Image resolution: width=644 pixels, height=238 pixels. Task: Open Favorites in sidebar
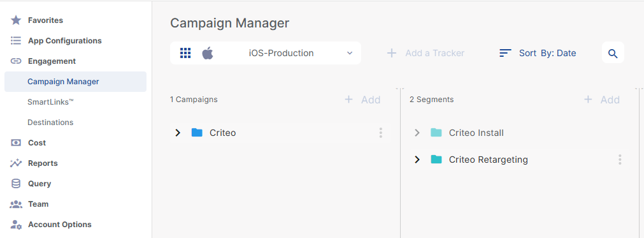pyautogui.click(x=46, y=20)
